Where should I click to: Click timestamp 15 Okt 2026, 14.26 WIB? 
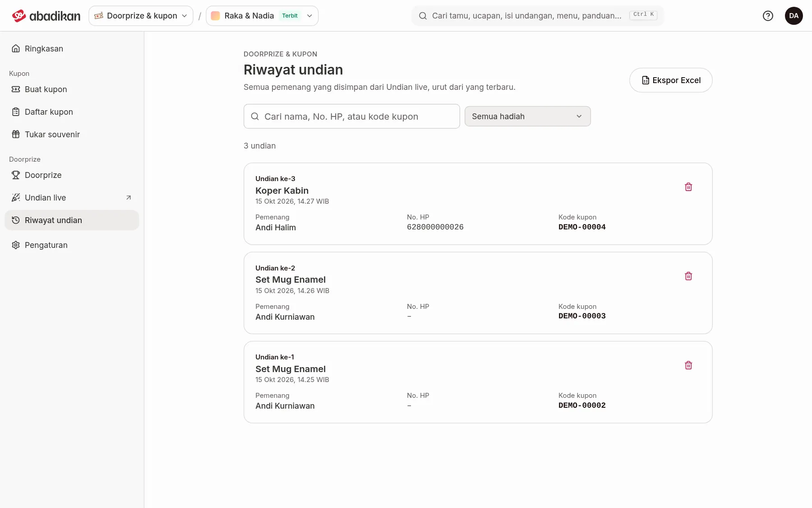tap(292, 291)
